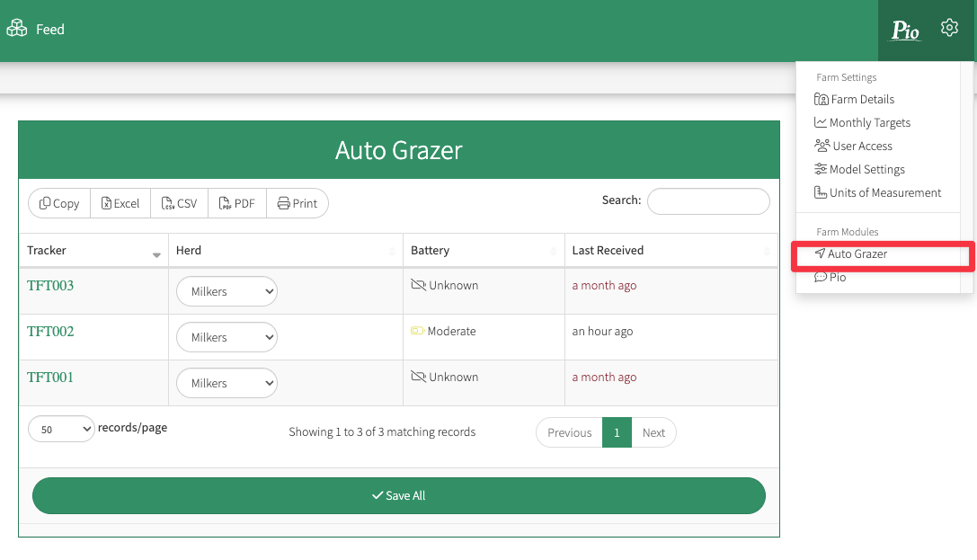Open Model Settings menu item
This screenshot has height=560, width=977.
(x=866, y=170)
